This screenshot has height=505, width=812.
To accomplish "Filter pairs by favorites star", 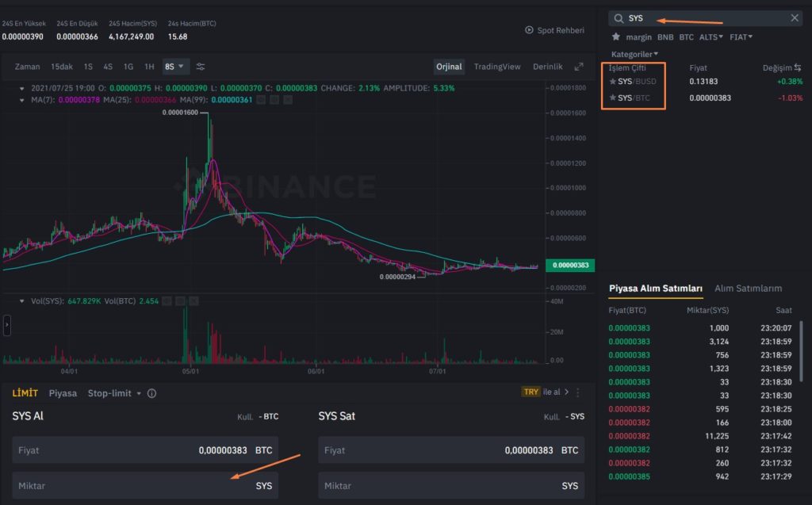I will [615, 36].
